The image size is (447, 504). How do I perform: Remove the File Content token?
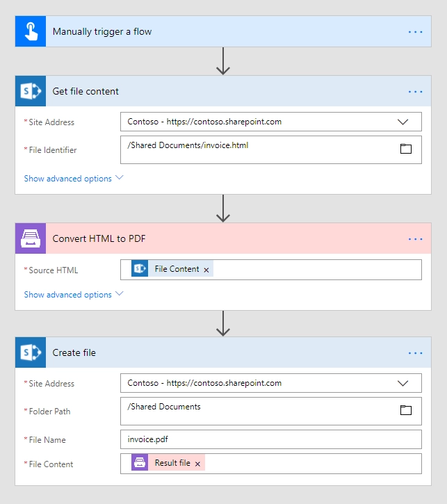click(x=206, y=270)
